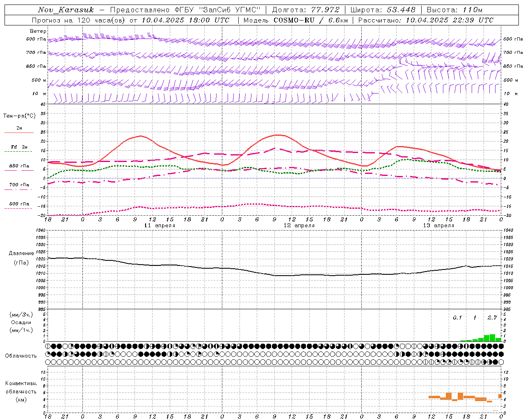Screen dimensions: 525x420
Task: Click the 'Долгота: 77.972' header field
Action: [x=306, y=10]
